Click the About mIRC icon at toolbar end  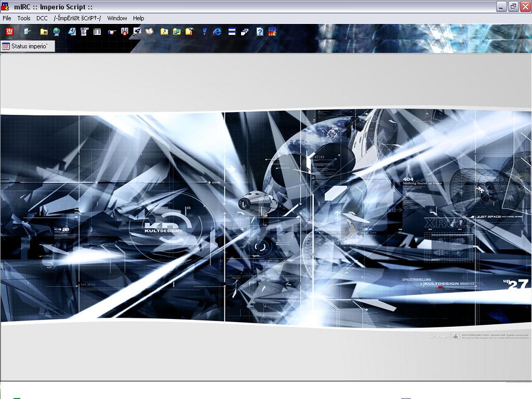point(272,32)
